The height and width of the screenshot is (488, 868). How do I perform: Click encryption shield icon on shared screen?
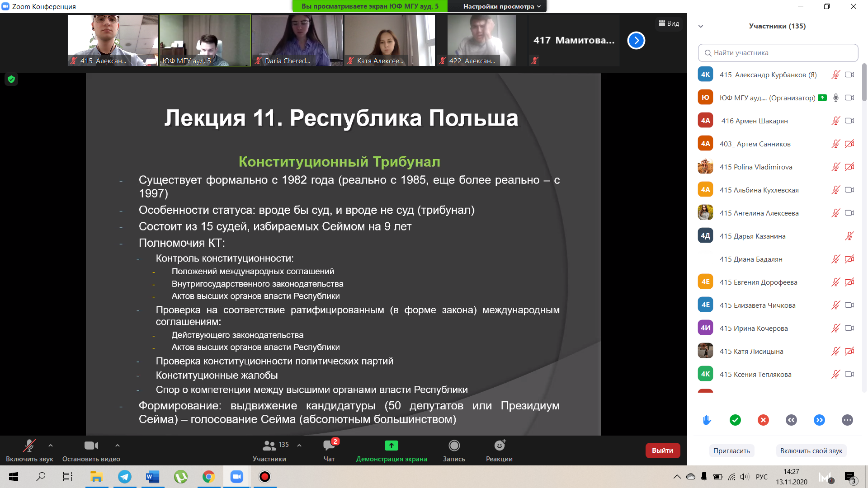click(11, 79)
